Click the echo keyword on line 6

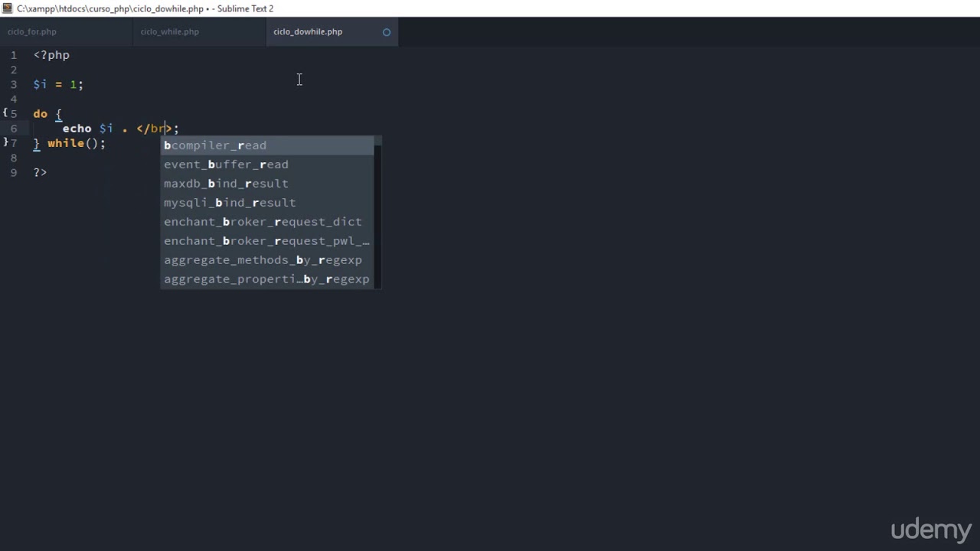77,129
